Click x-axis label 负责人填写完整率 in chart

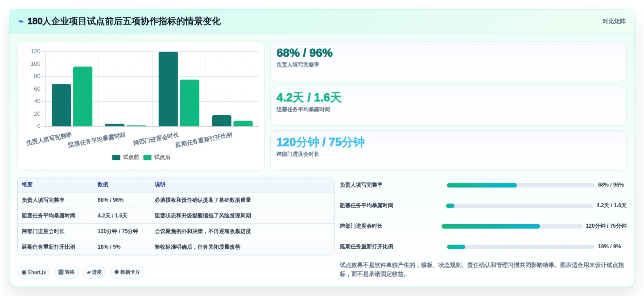pos(49,139)
